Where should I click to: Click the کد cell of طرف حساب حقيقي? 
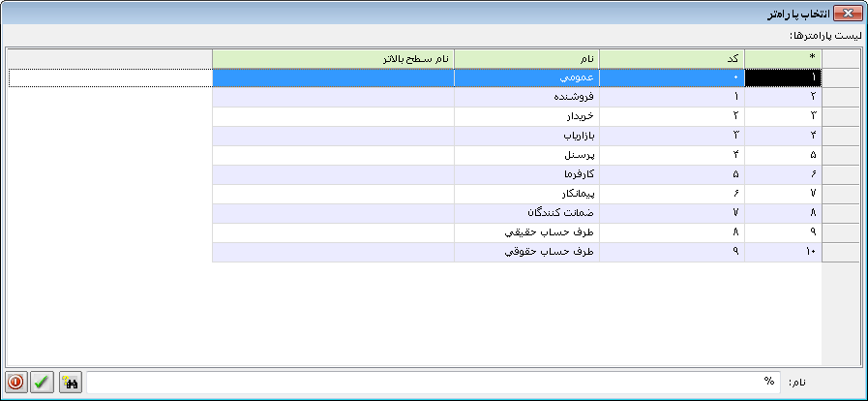pyautogui.click(x=672, y=232)
